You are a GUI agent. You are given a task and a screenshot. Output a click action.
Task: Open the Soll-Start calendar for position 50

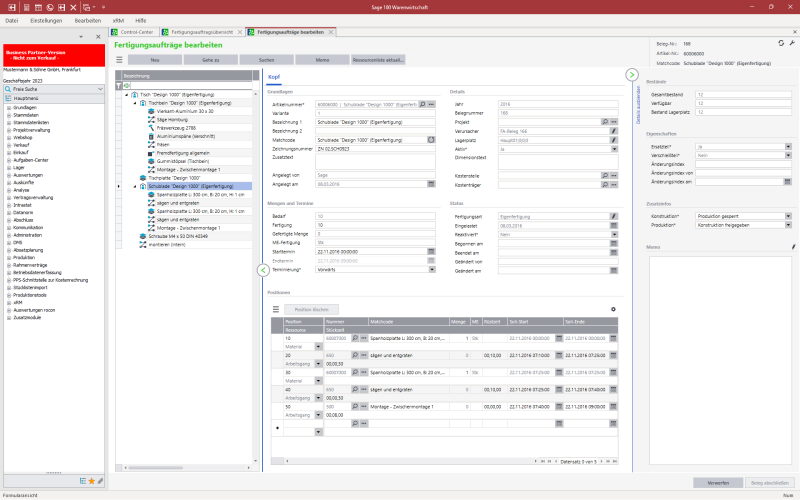click(559, 407)
